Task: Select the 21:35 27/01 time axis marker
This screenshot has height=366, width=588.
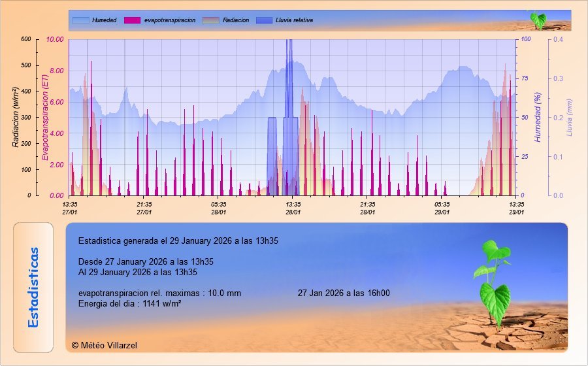Action: pos(144,208)
